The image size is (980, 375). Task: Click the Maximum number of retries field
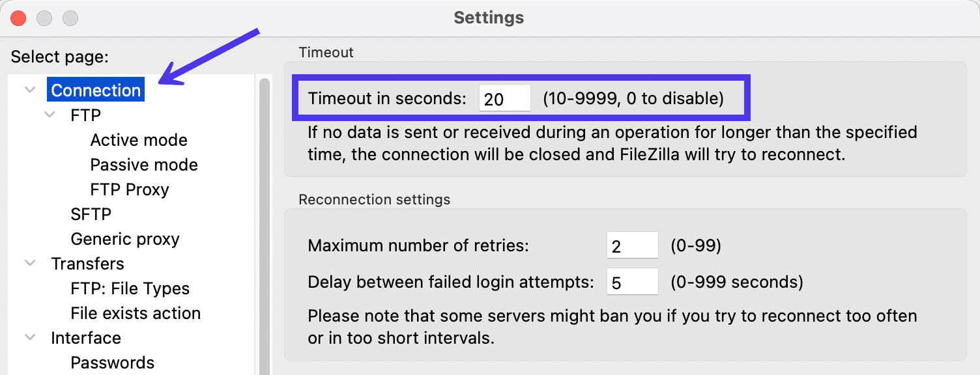(632, 245)
